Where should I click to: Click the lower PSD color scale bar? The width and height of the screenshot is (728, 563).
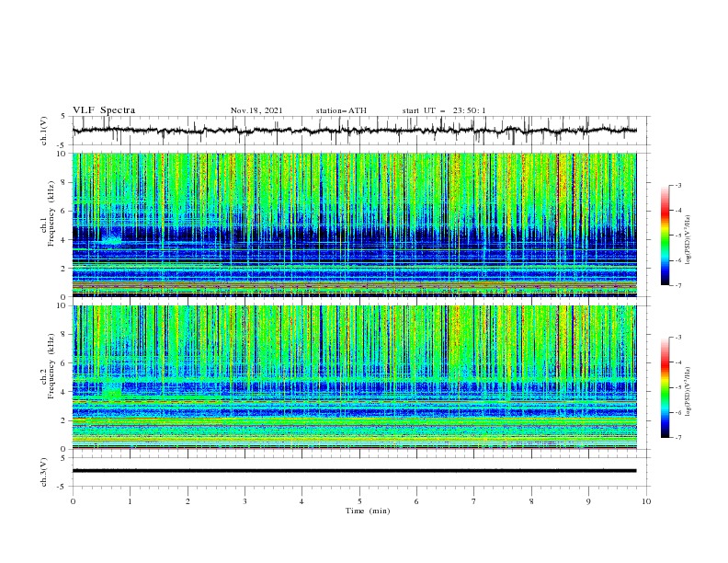665,387
